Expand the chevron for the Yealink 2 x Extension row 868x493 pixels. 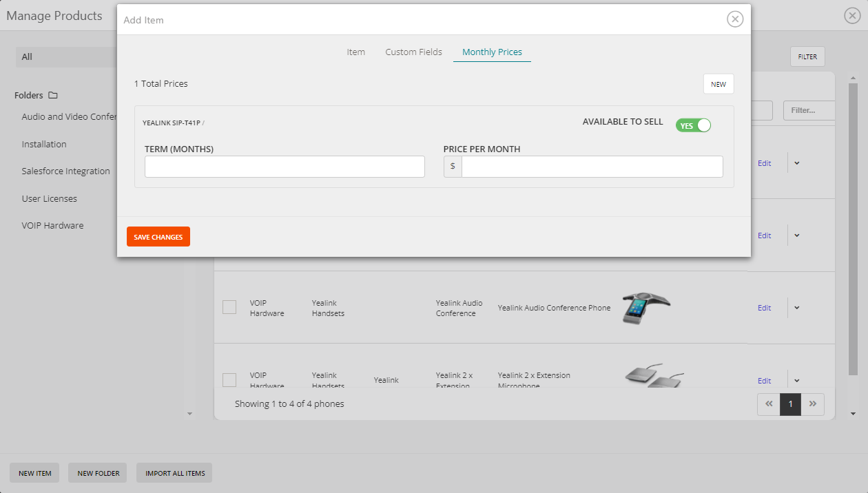point(796,380)
